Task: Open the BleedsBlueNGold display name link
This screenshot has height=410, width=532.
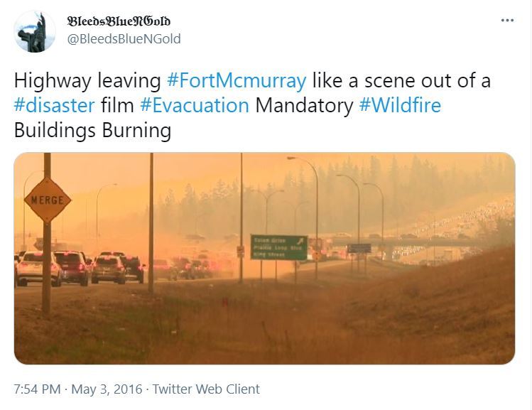Action: pos(119,21)
